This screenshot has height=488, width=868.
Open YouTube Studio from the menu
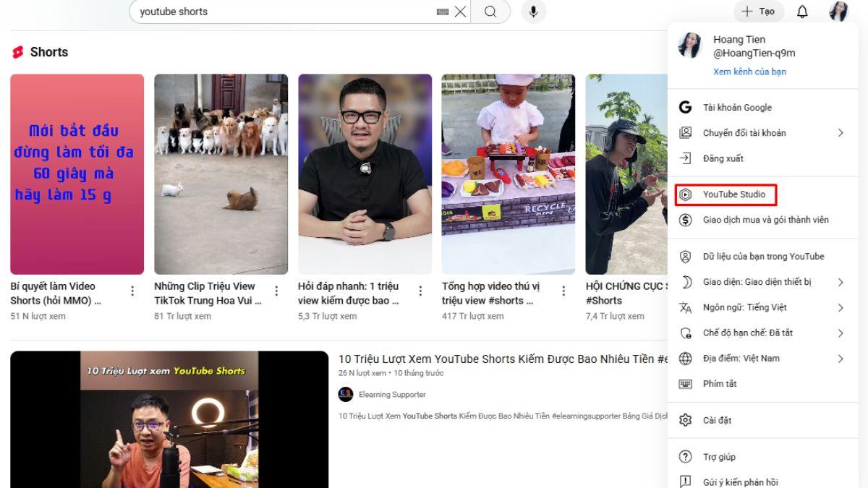(x=763, y=194)
